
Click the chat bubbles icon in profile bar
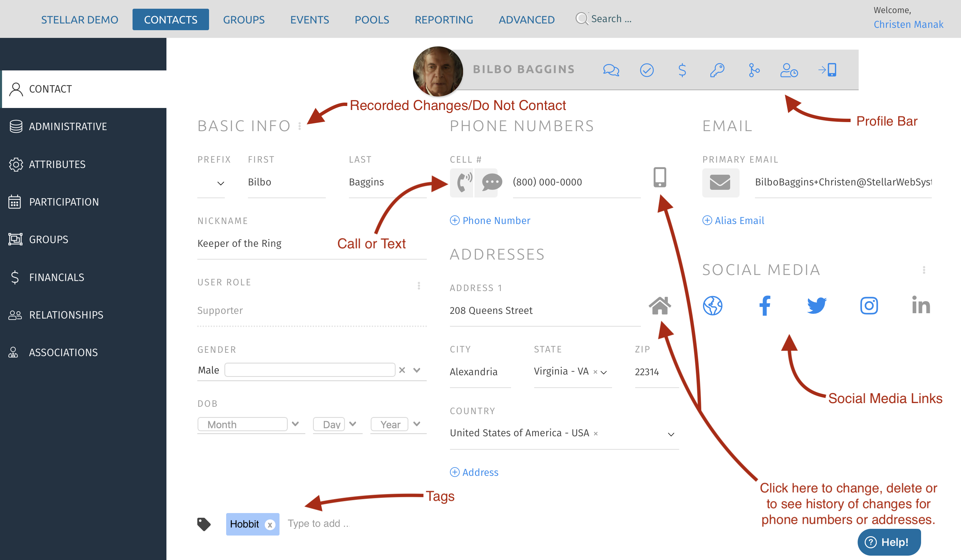[611, 70]
